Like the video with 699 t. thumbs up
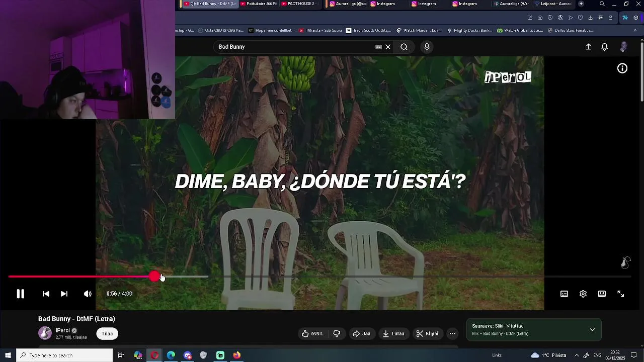 [312, 333]
